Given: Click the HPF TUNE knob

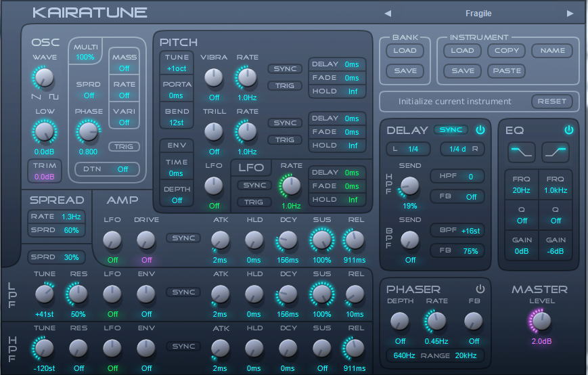Looking at the screenshot, I should pyautogui.click(x=44, y=348).
